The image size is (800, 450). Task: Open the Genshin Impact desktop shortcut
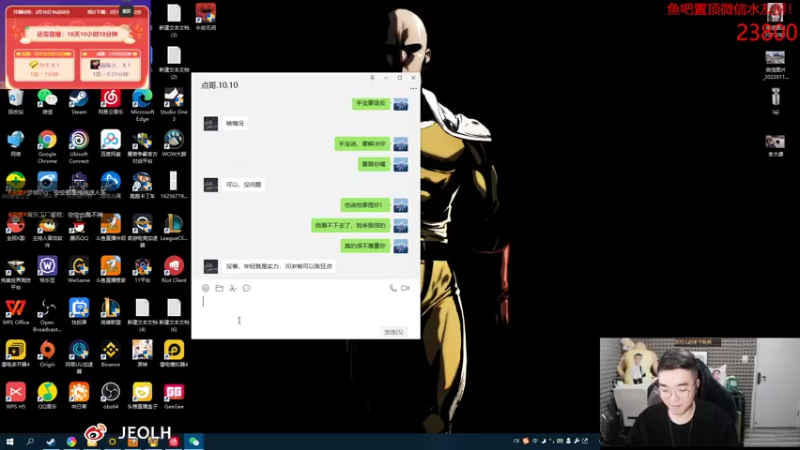[x=142, y=354]
